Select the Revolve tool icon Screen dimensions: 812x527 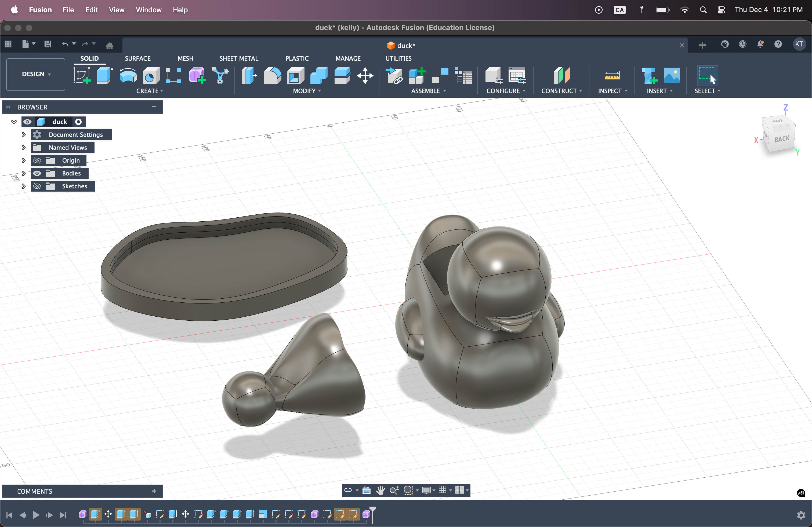[x=128, y=75]
